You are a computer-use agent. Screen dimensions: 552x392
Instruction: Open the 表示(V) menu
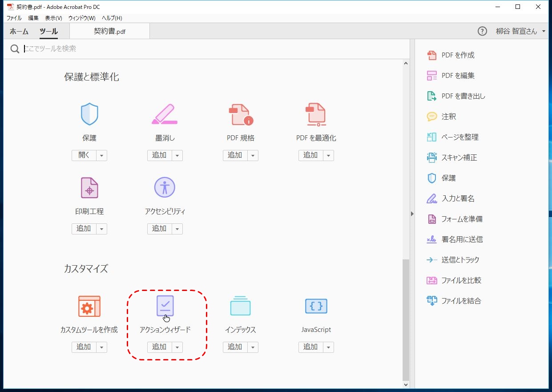coord(53,18)
